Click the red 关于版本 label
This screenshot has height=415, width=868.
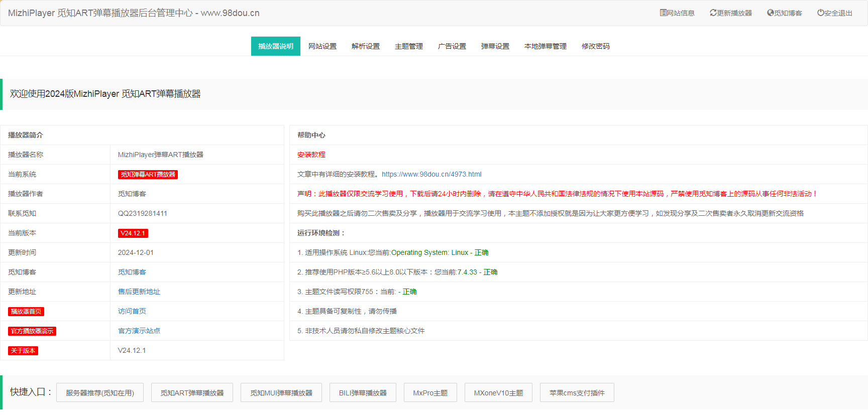pyautogui.click(x=23, y=351)
